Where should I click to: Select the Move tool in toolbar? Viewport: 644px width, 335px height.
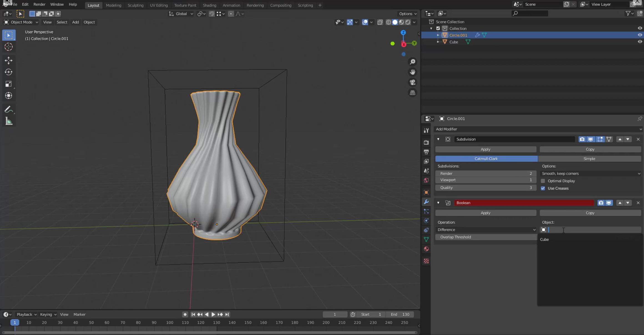(8, 60)
